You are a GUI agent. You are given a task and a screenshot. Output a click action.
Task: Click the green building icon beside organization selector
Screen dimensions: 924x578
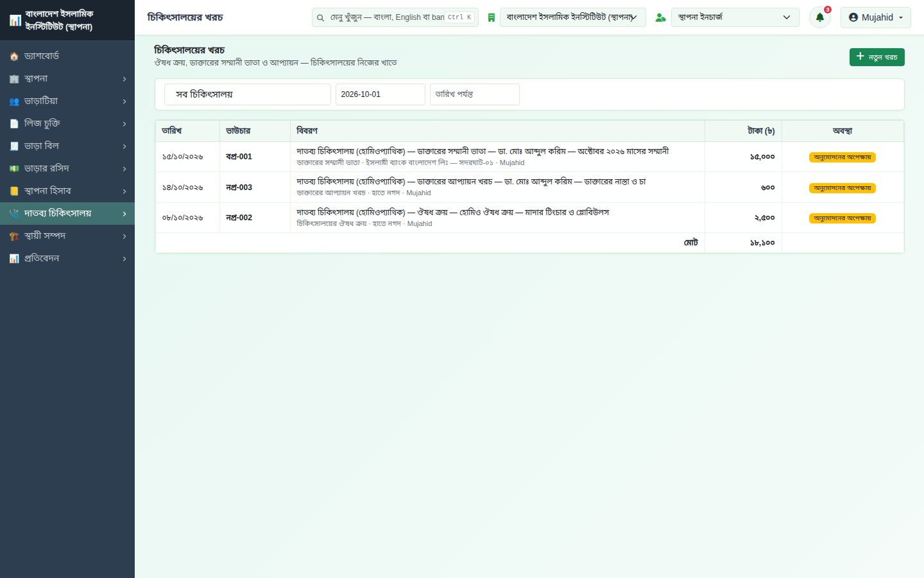pos(491,17)
